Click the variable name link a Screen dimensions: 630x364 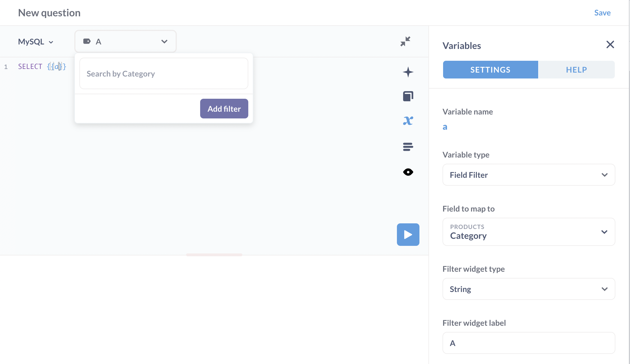click(x=445, y=127)
